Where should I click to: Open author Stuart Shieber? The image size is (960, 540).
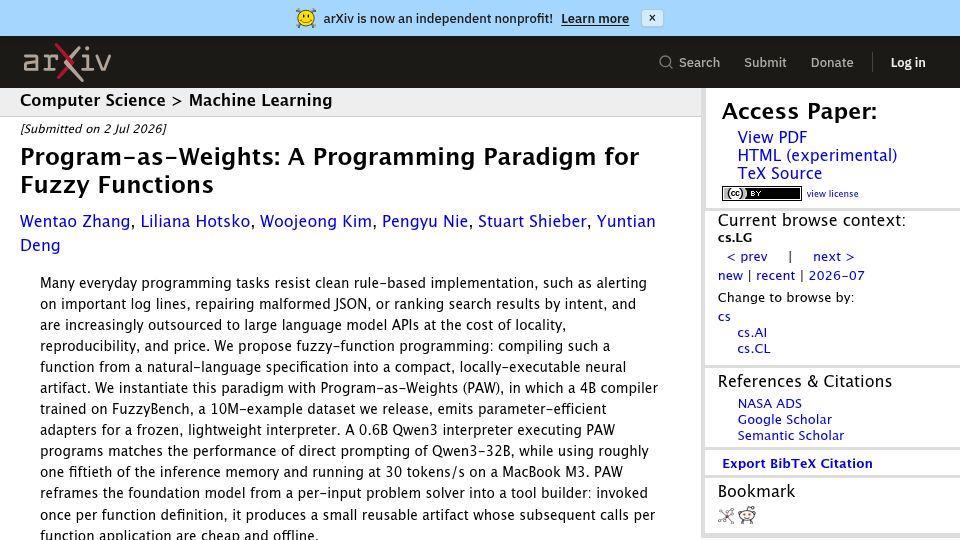point(532,221)
